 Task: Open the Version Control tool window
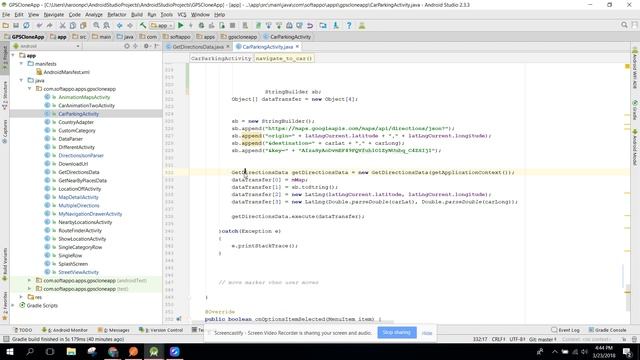point(161,330)
